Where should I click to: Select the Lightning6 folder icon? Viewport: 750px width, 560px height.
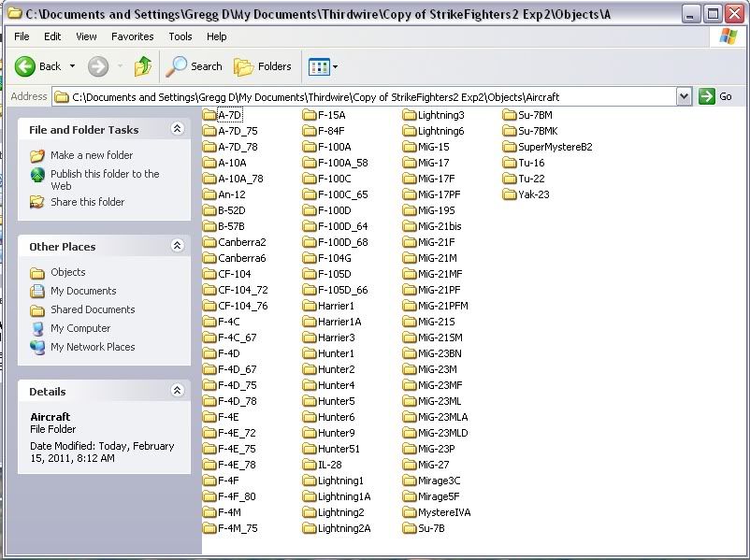[409, 131]
